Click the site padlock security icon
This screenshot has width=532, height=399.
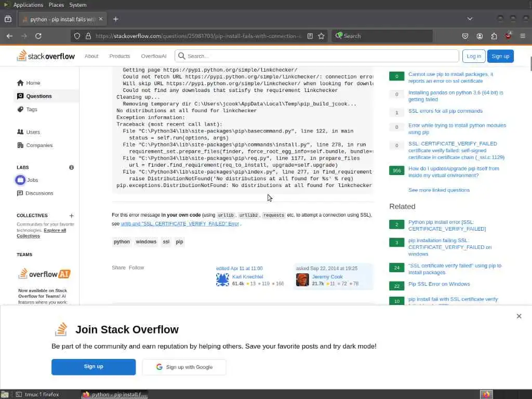pyautogui.click(x=88, y=36)
